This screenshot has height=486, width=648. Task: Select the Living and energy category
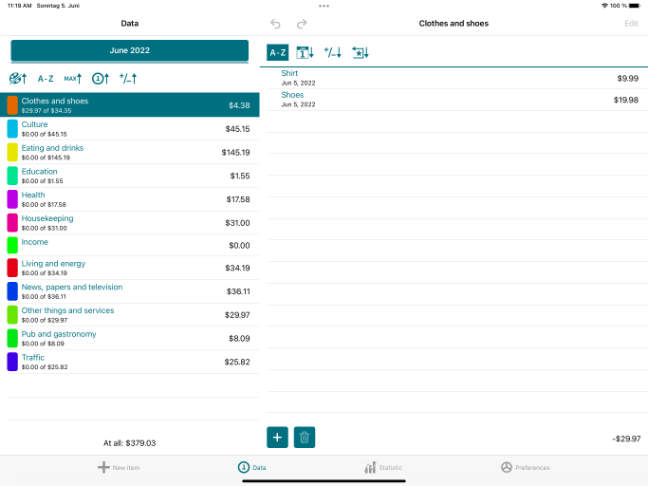click(130, 268)
